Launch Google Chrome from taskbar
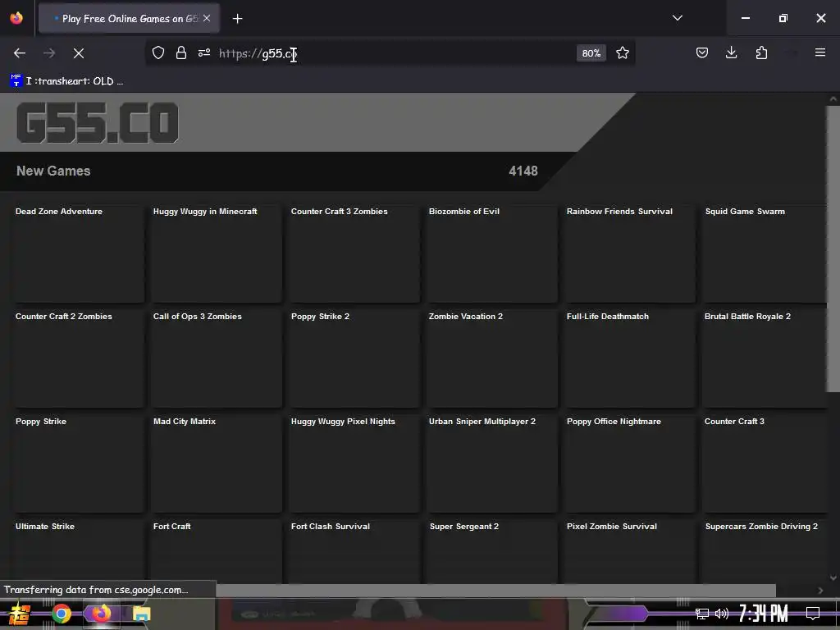840x630 pixels. click(x=62, y=614)
